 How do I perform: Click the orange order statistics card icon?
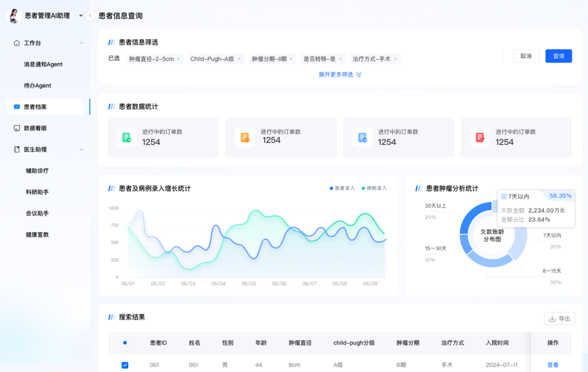coord(245,138)
